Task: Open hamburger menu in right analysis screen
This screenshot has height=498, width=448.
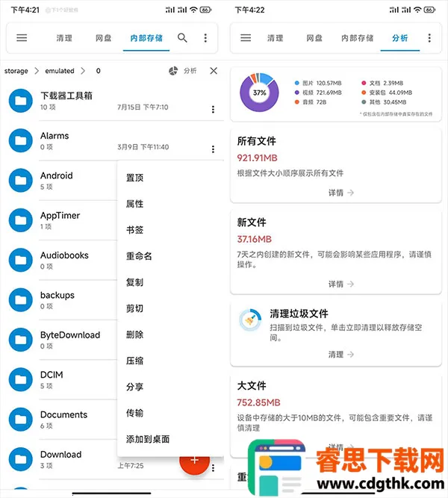Action: 246,38
